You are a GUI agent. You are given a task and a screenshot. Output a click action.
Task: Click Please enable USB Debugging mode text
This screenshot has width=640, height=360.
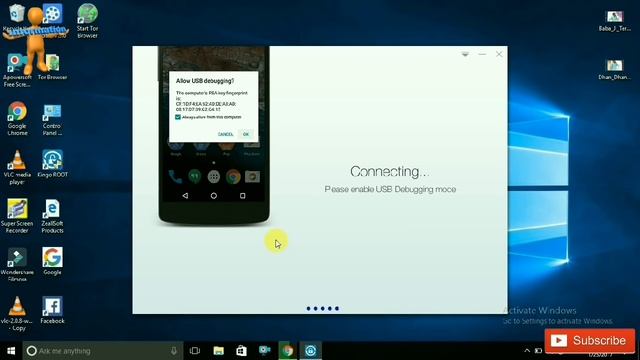(x=390, y=189)
